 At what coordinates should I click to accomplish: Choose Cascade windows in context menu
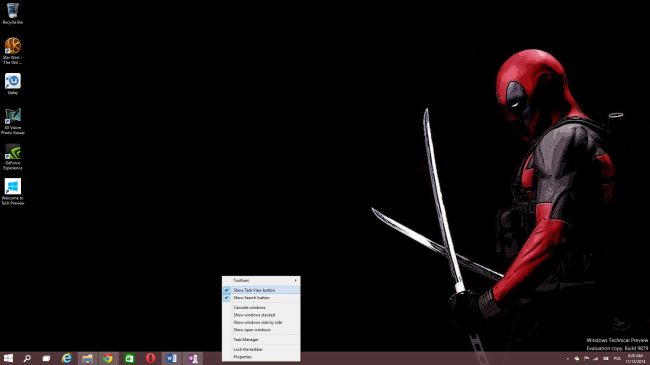pyautogui.click(x=261, y=308)
